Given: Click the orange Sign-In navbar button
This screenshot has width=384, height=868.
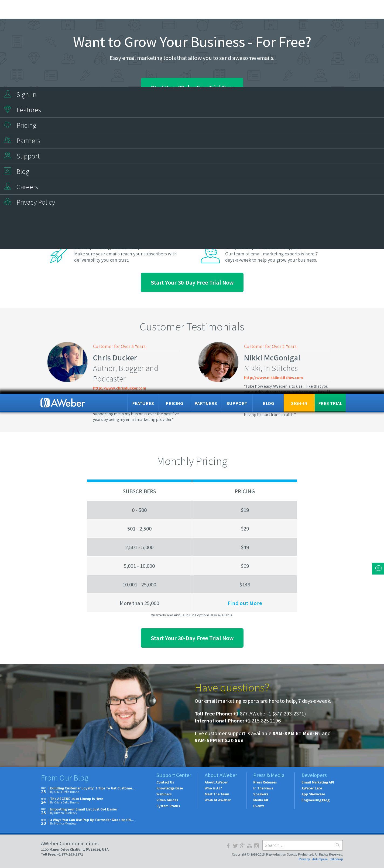Looking at the screenshot, I should tap(299, 403).
